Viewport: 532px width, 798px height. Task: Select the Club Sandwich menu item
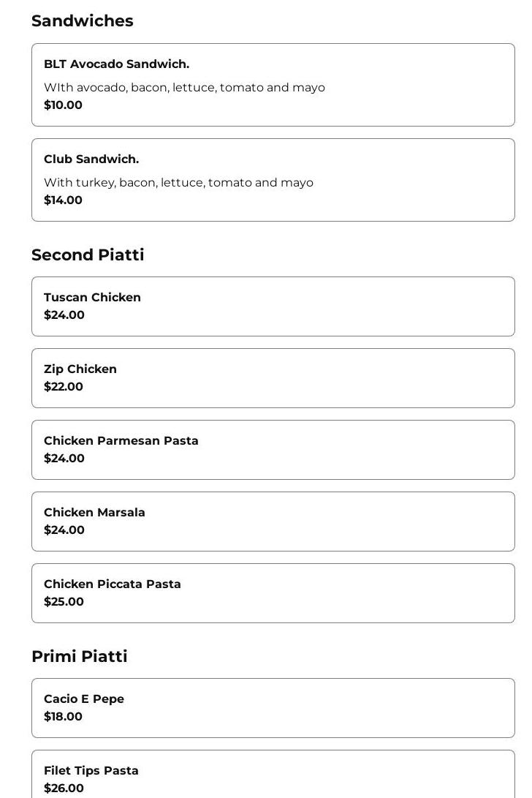[273, 180]
